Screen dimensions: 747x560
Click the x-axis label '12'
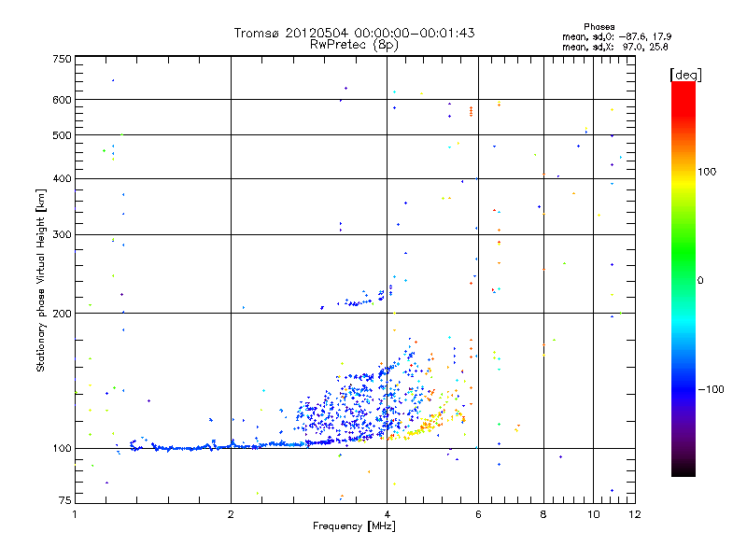pyautogui.click(x=635, y=514)
